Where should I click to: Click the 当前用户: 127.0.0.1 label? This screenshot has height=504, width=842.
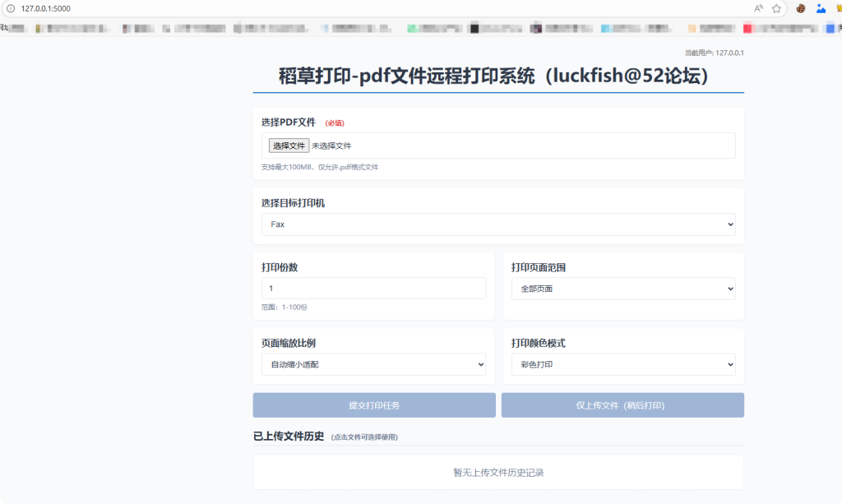coord(712,53)
